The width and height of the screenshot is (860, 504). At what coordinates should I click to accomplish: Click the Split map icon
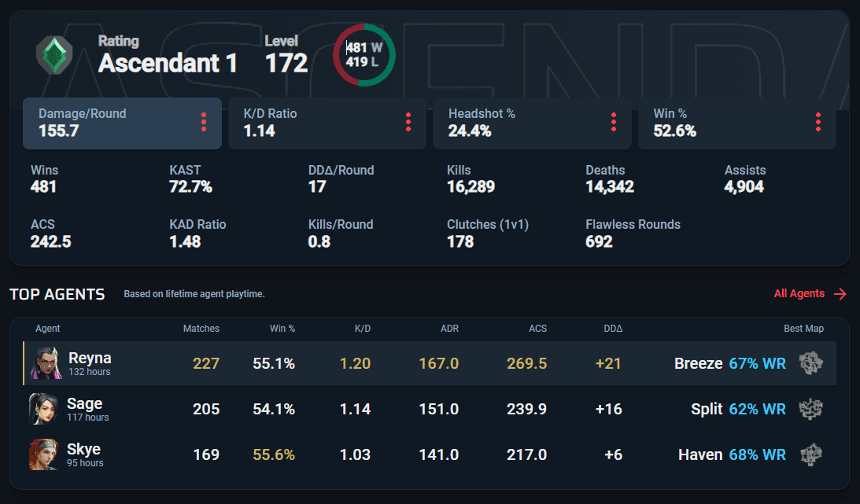click(810, 409)
